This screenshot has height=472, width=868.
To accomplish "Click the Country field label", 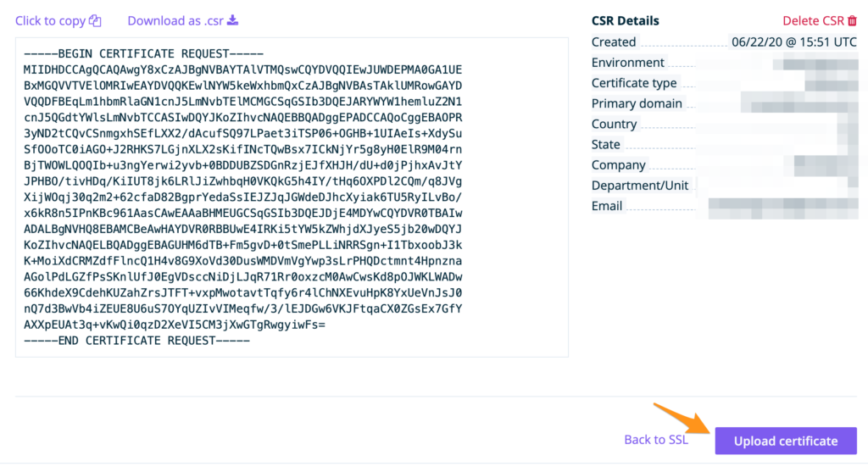I will coord(614,124).
